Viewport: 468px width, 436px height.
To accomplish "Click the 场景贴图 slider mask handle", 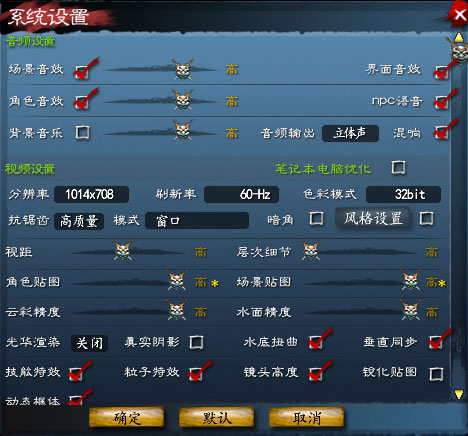I will point(411,280).
